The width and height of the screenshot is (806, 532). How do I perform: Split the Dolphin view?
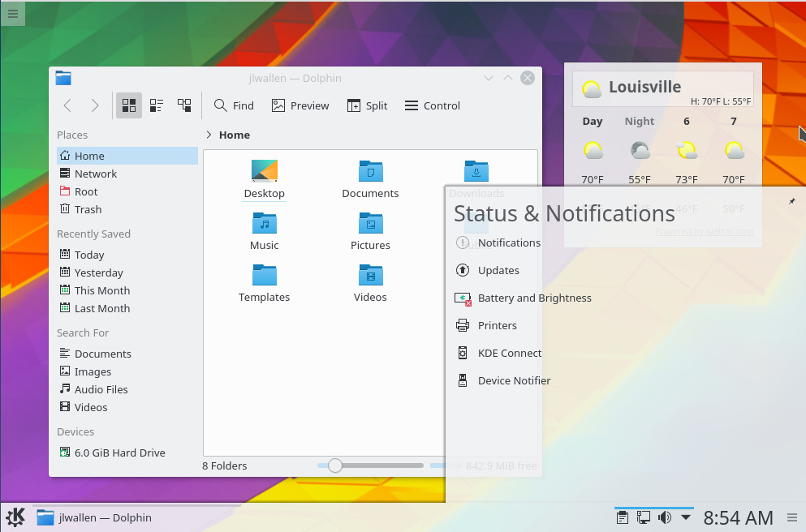click(x=367, y=105)
